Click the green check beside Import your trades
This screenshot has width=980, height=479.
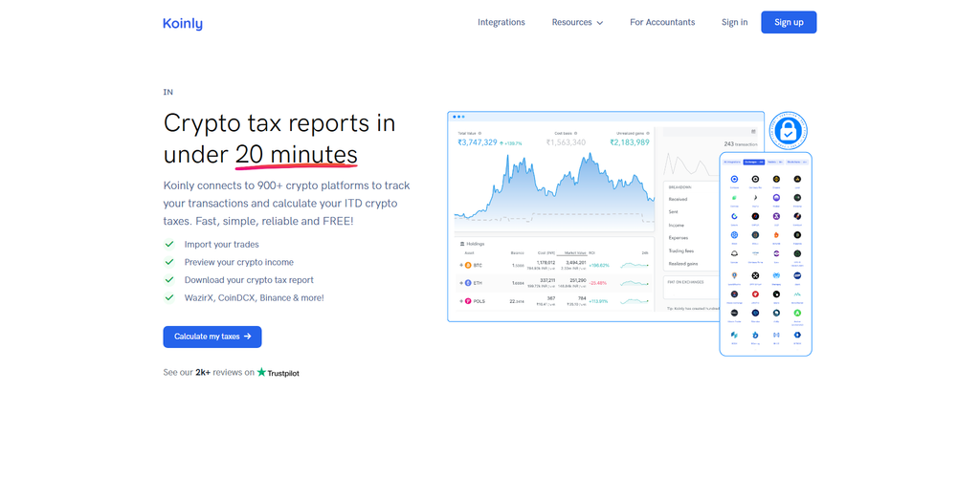(168, 244)
